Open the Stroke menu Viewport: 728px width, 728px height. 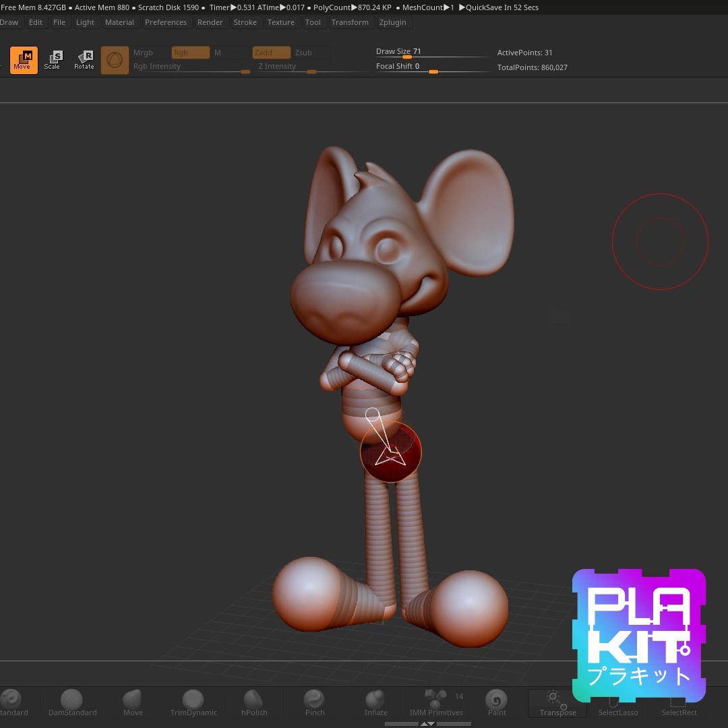pos(245,22)
